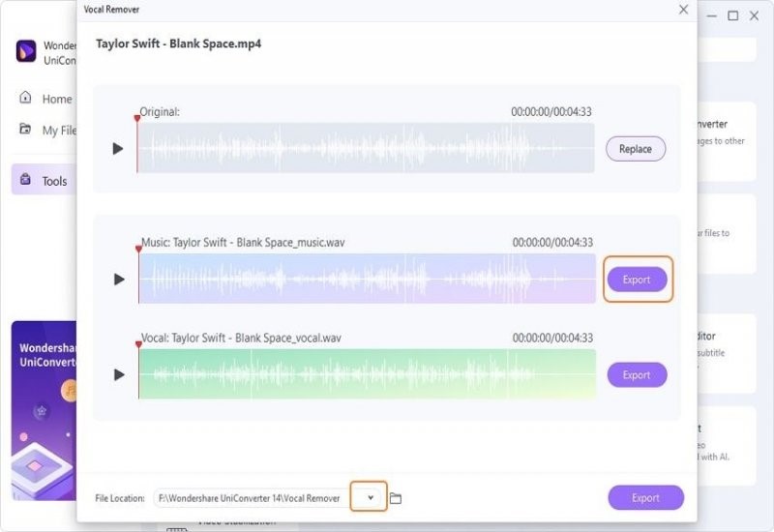Close the Vocal Remover dialog

(683, 10)
